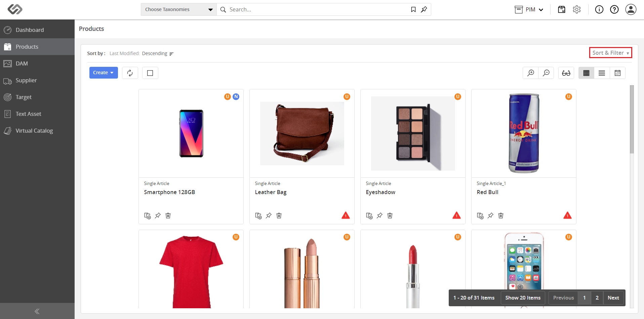
Task: Open the Choose Taxonomies dropdown
Action: (x=179, y=9)
